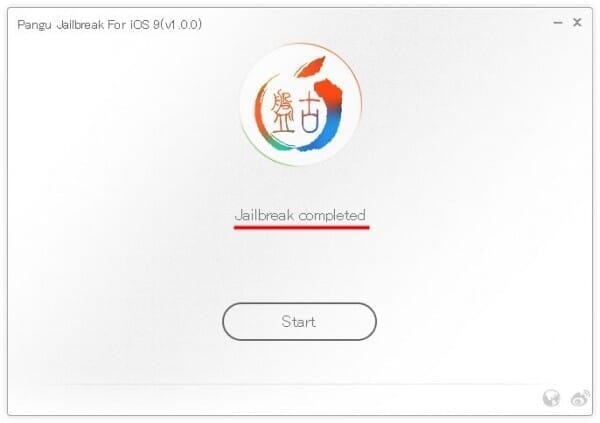
Task: Select the word 'completed' in status message
Action: coord(332,216)
